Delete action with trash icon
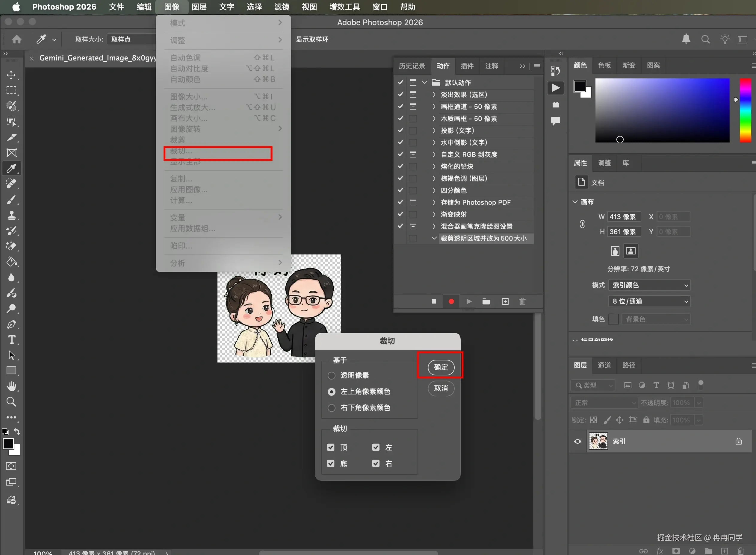 [522, 301]
